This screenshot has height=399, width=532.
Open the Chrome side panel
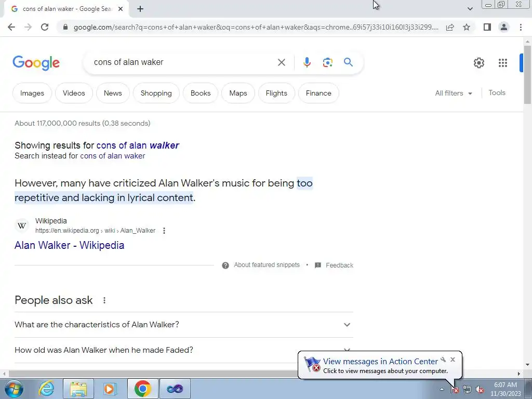coord(487,27)
